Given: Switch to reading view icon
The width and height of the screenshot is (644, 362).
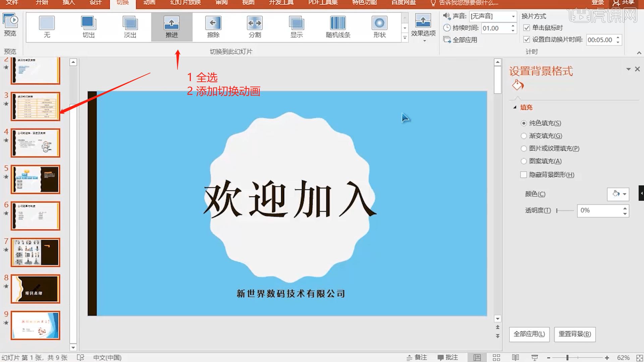Looking at the screenshot, I should [516, 358].
